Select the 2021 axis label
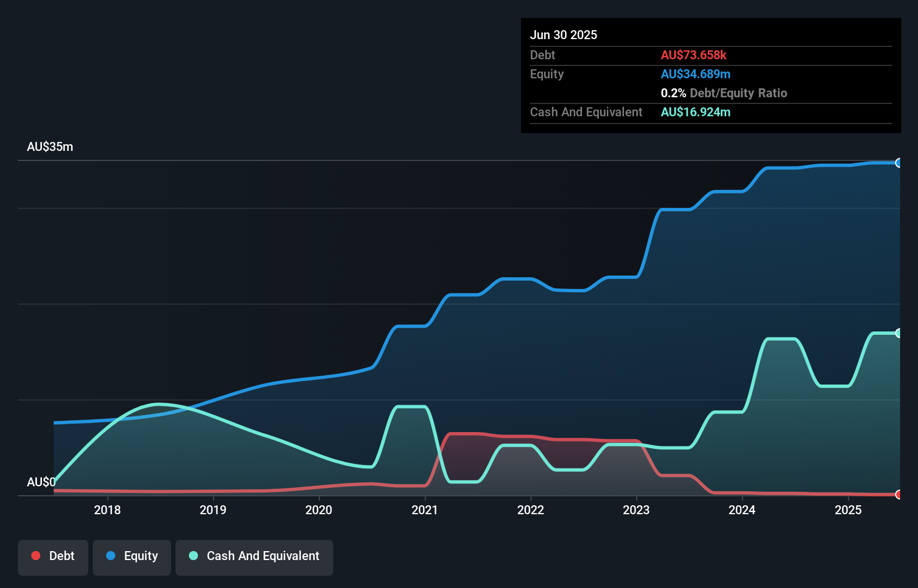Viewport: 918px width, 588px height. [x=425, y=510]
